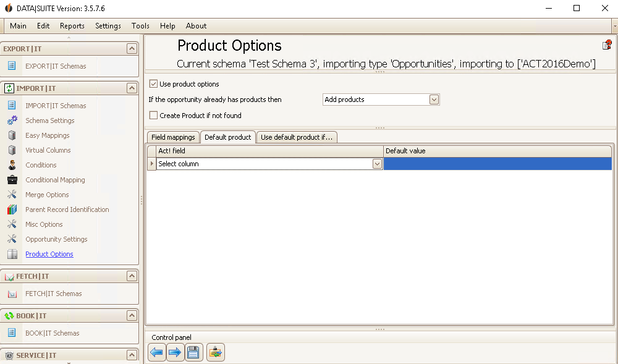Viewport: 618px width, 364px height.
Task: Click the save floppy disk icon
Action: click(x=193, y=352)
